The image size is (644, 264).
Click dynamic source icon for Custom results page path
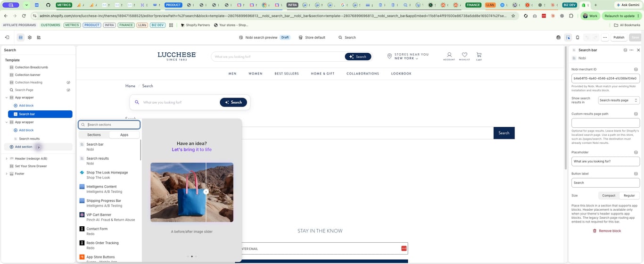coord(636,114)
